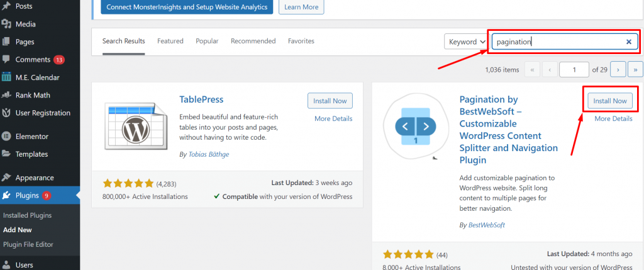The image size is (644, 270).
Task: Open Installed Plugins submenu item
Action: [x=28, y=215]
